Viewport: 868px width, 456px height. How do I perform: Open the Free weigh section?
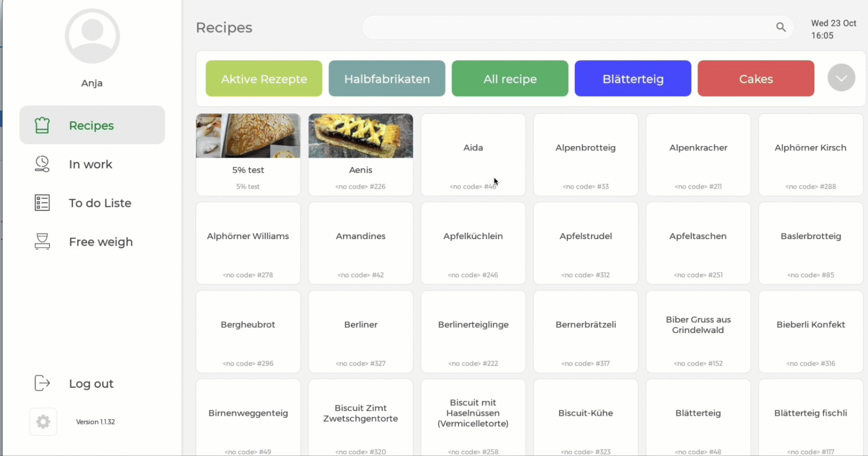(101, 242)
